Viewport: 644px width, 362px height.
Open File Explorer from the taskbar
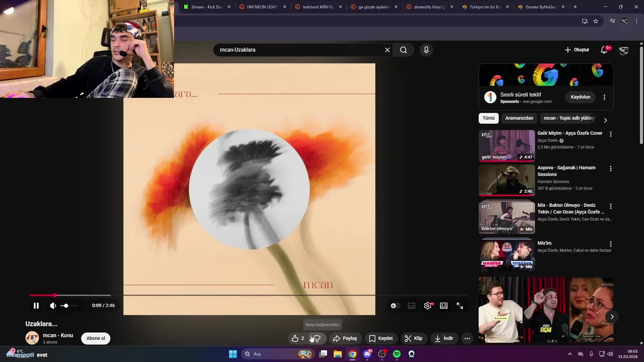click(338, 354)
